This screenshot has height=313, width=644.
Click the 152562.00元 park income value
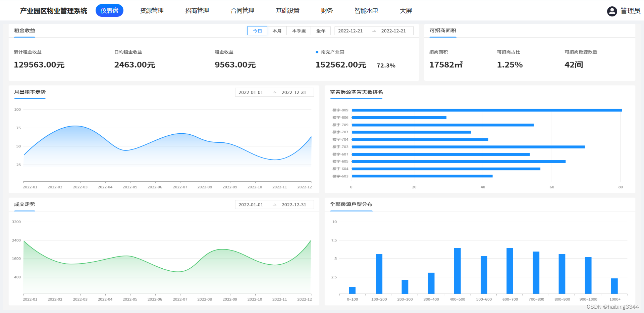[341, 65]
